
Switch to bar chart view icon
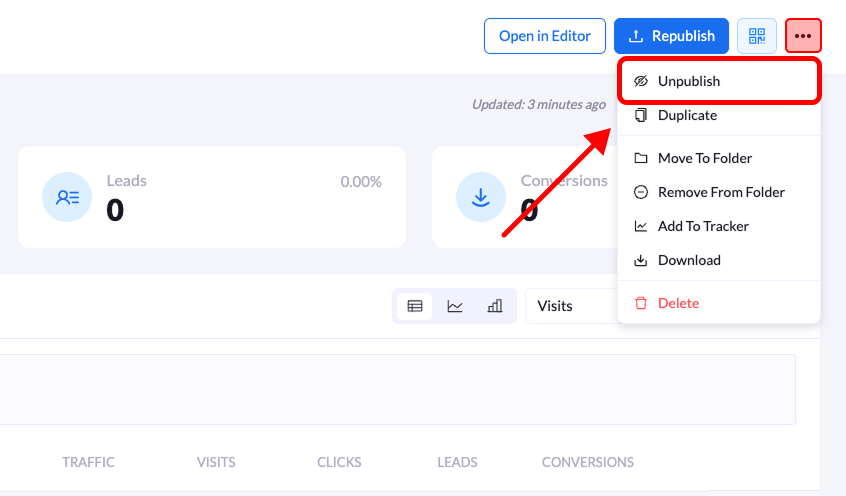click(495, 306)
